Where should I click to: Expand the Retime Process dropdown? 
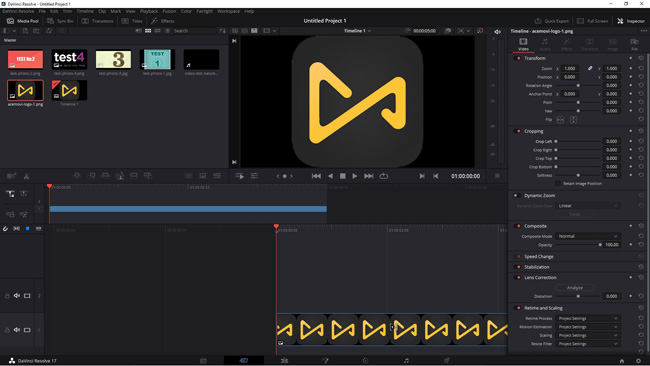[588, 318]
